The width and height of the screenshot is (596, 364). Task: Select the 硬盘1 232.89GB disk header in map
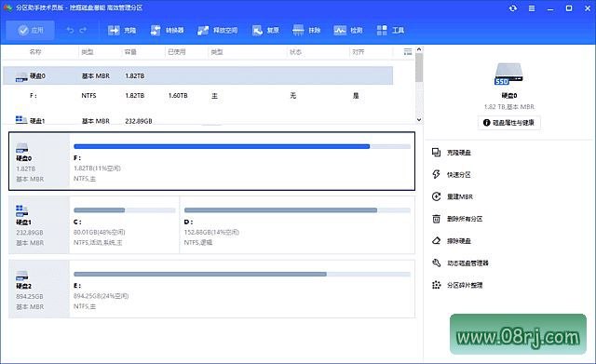(39, 225)
